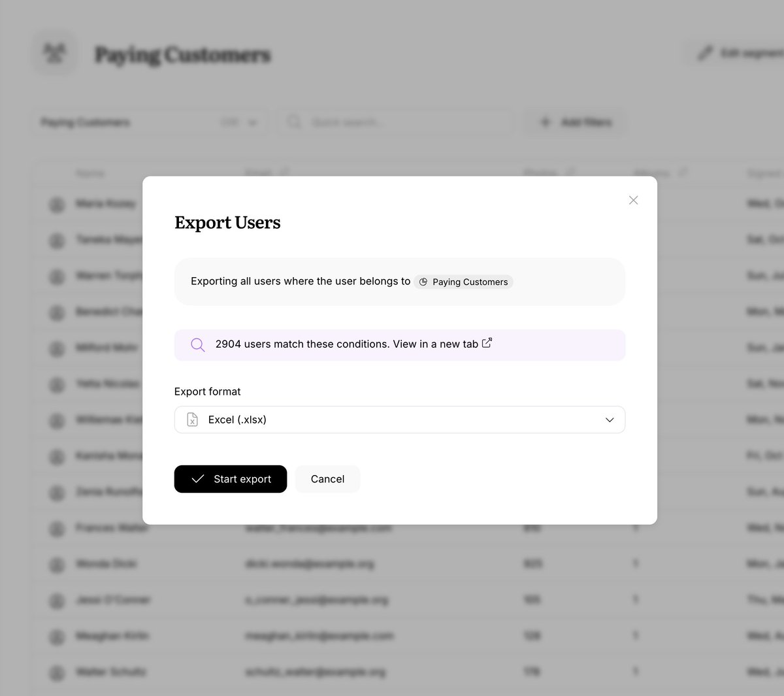Open the Export format dropdown
784x696 pixels.
pos(400,420)
